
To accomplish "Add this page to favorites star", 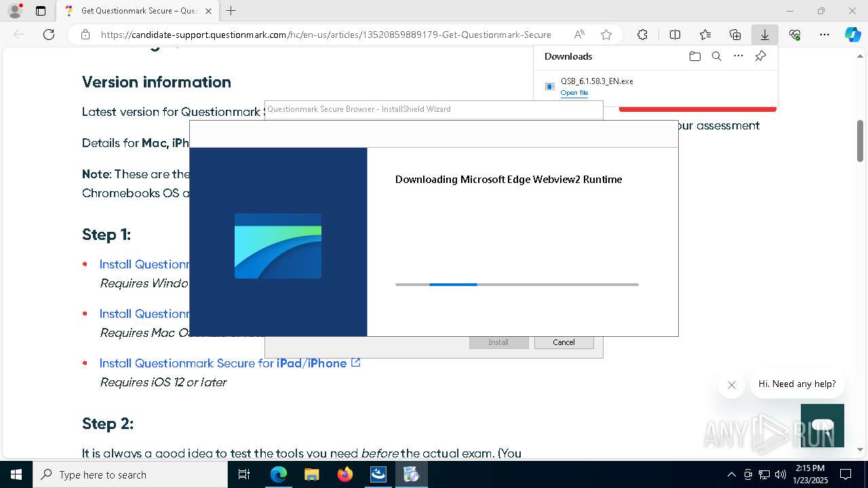I will point(606,35).
